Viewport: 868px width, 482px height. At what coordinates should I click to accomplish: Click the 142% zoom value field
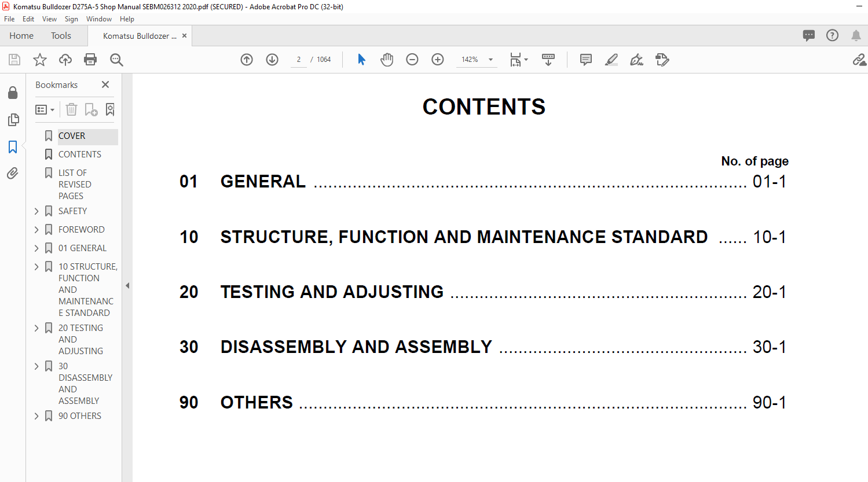pos(470,60)
